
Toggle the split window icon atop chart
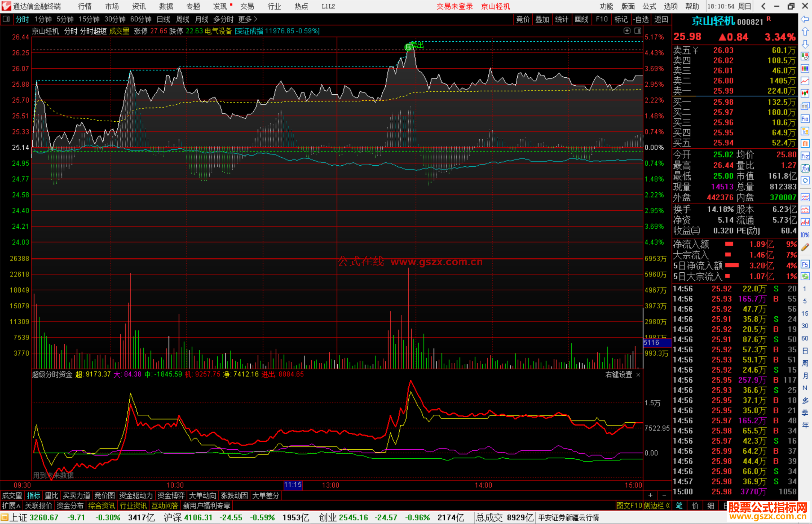638,31
